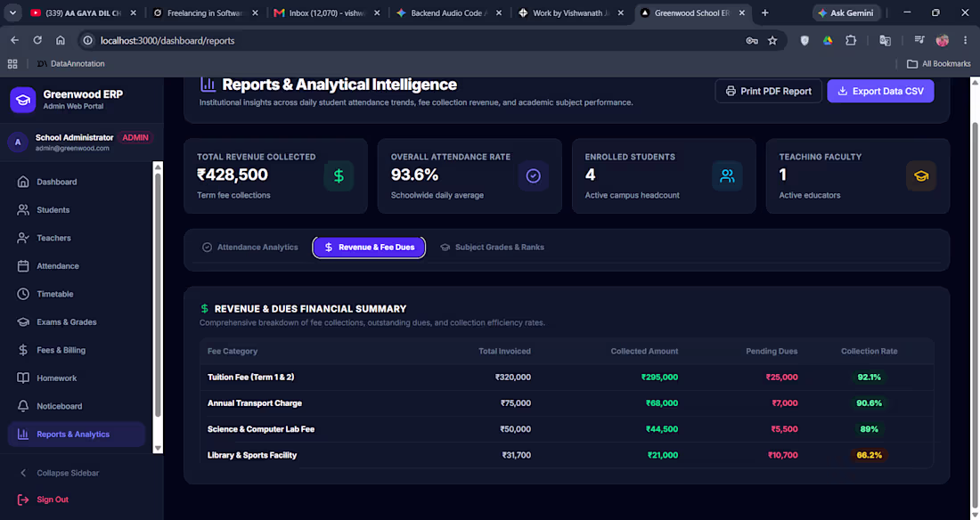Open the apps grid in bookmarks bar
Image resolution: width=980 pixels, height=520 pixels.
tap(12, 64)
